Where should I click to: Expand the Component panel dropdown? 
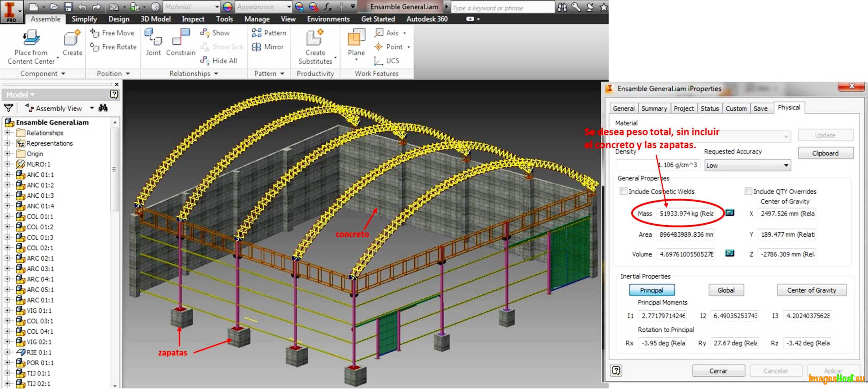63,73
